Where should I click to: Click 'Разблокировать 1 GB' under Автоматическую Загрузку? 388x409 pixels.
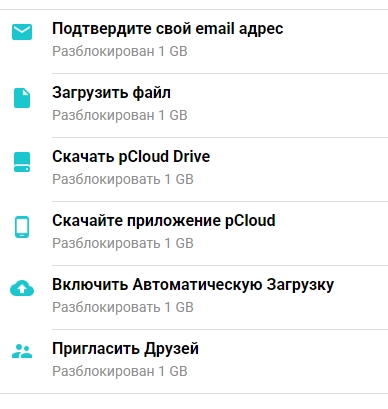(123, 307)
